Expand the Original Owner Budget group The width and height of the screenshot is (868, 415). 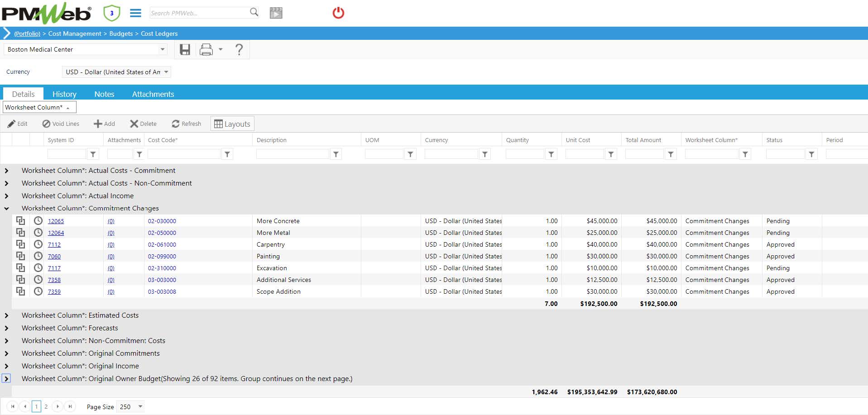pyautogui.click(x=6, y=379)
